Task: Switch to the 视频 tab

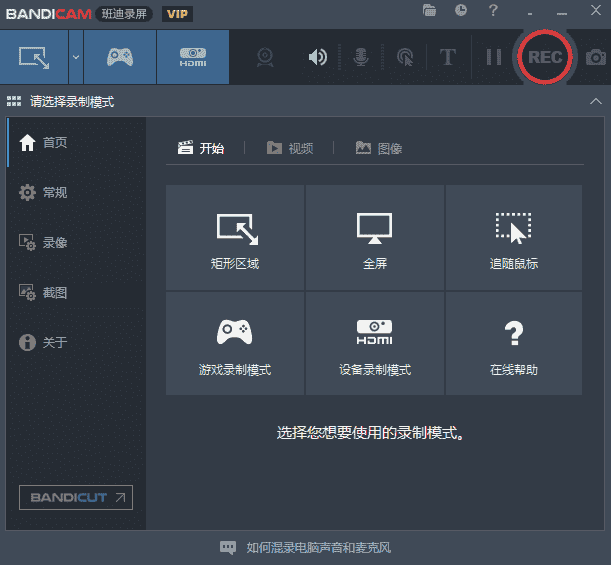Action: (289, 148)
